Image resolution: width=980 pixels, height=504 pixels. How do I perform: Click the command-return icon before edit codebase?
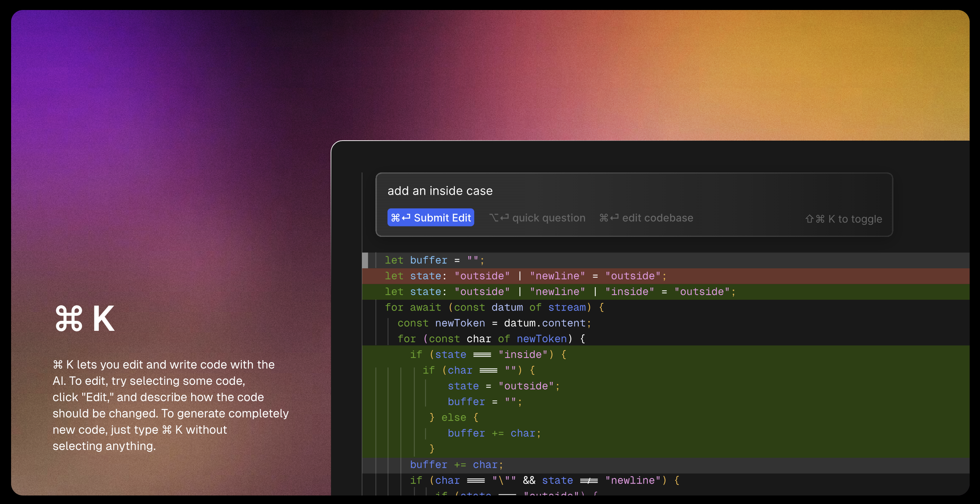608,218
